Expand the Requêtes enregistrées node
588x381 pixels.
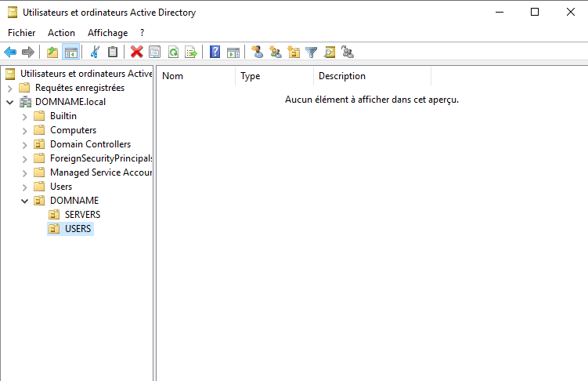pyautogui.click(x=9, y=88)
